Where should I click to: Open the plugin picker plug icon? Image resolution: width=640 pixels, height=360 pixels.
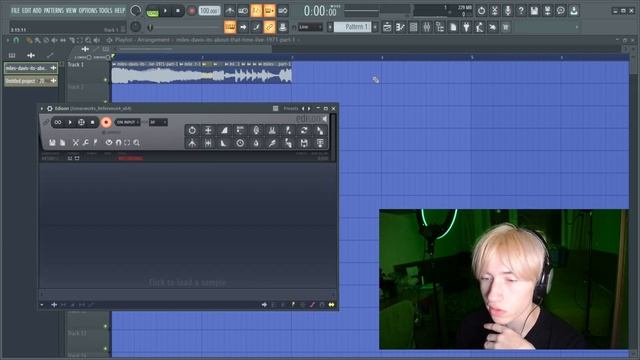pyautogui.click(x=466, y=27)
